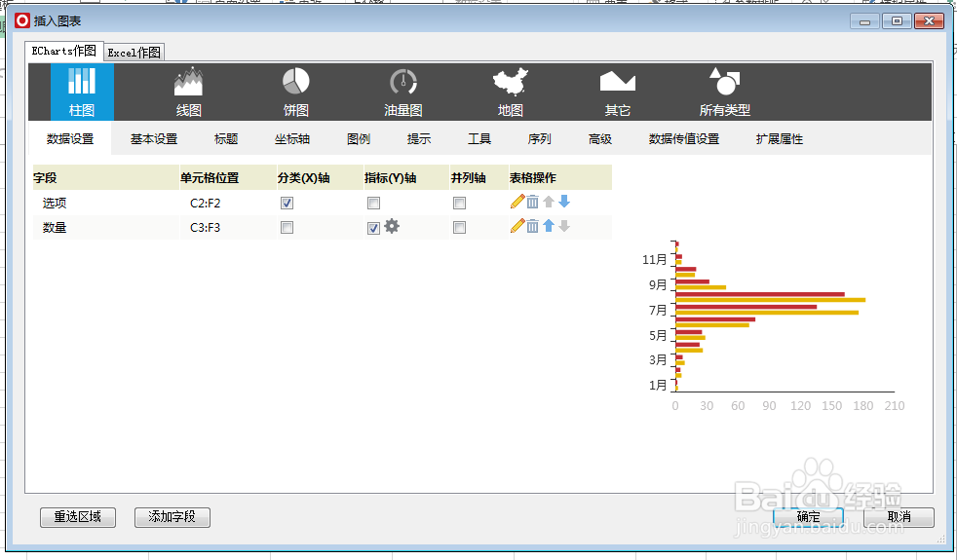This screenshot has height=560, width=957.
Task: Select the 柱图 bar chart type
Action: click(x=82, y=92)
